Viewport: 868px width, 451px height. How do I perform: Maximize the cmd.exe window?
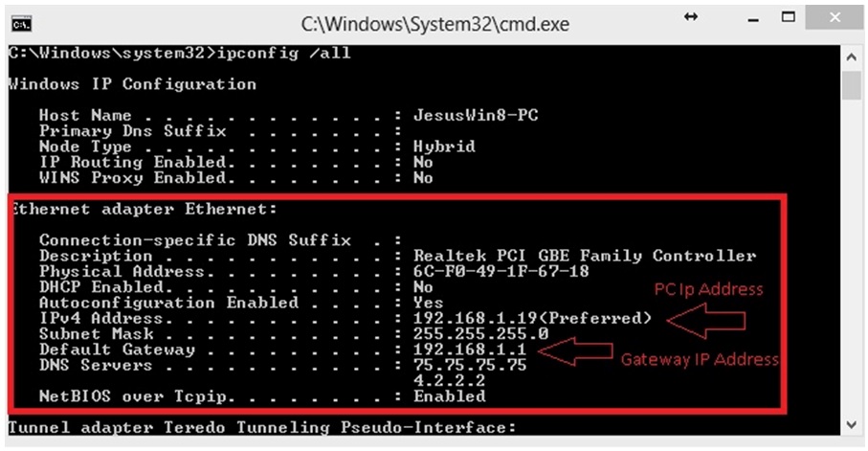pyautogui.click(x=789, y=17)
